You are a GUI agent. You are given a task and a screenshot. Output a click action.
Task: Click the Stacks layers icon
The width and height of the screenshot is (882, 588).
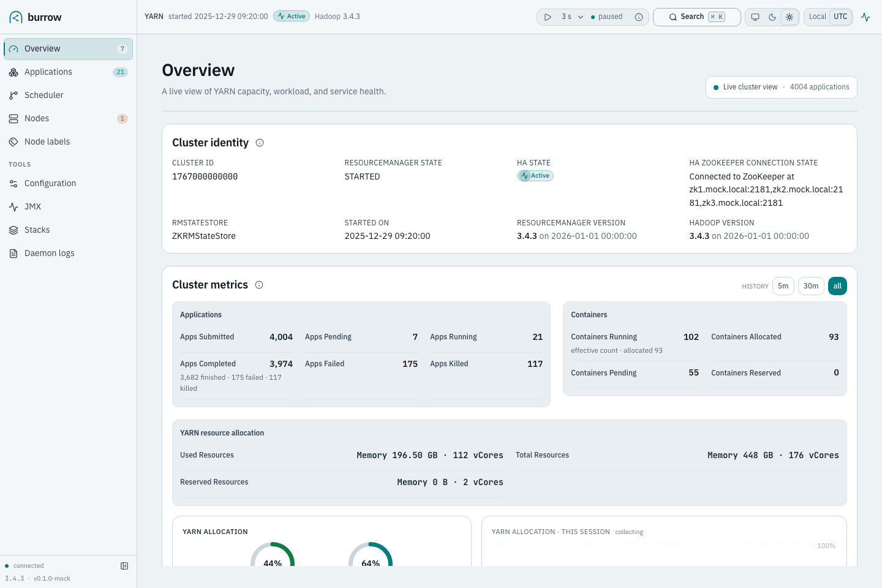[x=13, y=230]
